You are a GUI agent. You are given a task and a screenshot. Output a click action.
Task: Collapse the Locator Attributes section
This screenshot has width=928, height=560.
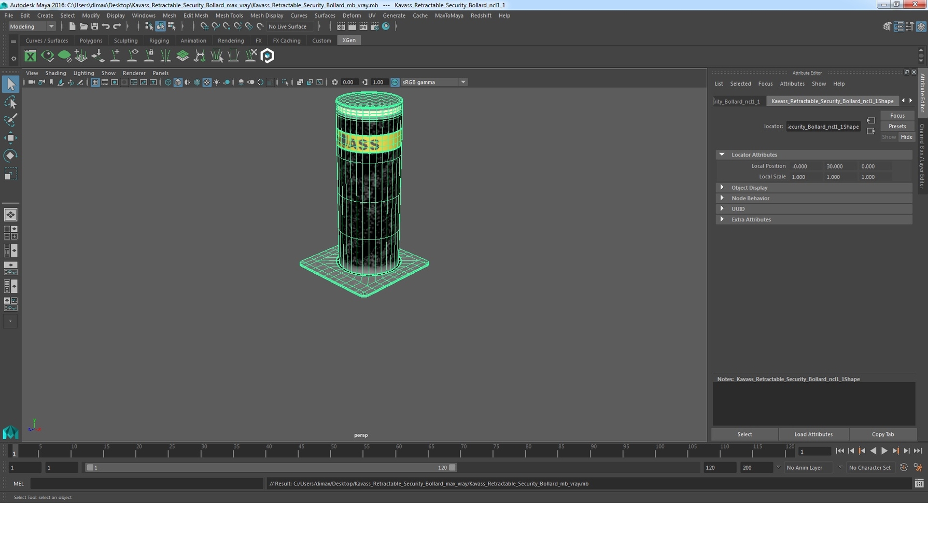click(722, 155)
